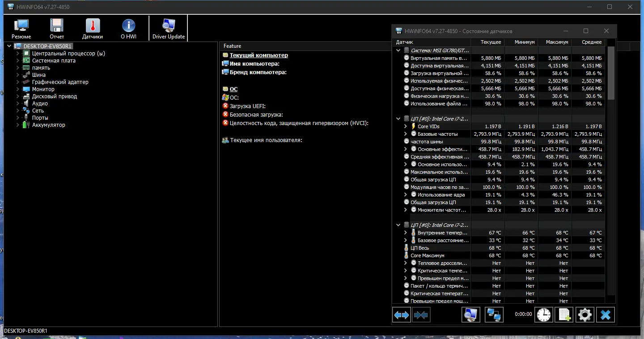Image resolution: width=644 pixels, height=339 pixels.
Task: Click the Минимум column header
Action: [521, 42]
